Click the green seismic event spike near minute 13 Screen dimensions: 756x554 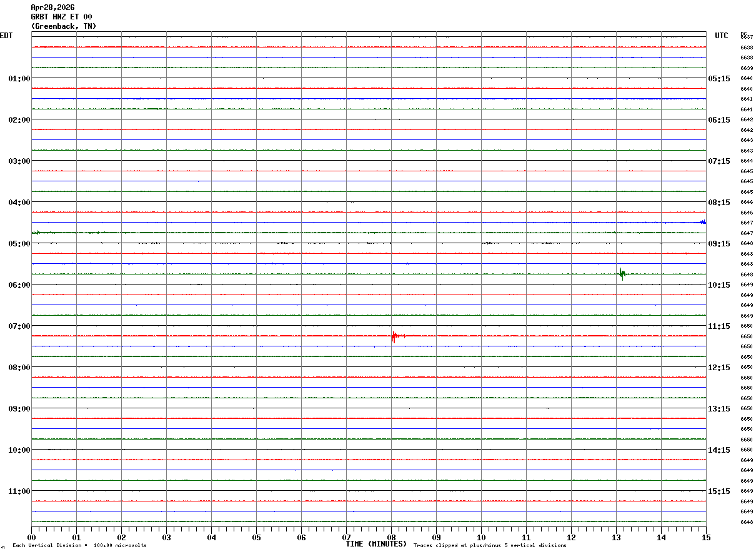tap(624, 273)
